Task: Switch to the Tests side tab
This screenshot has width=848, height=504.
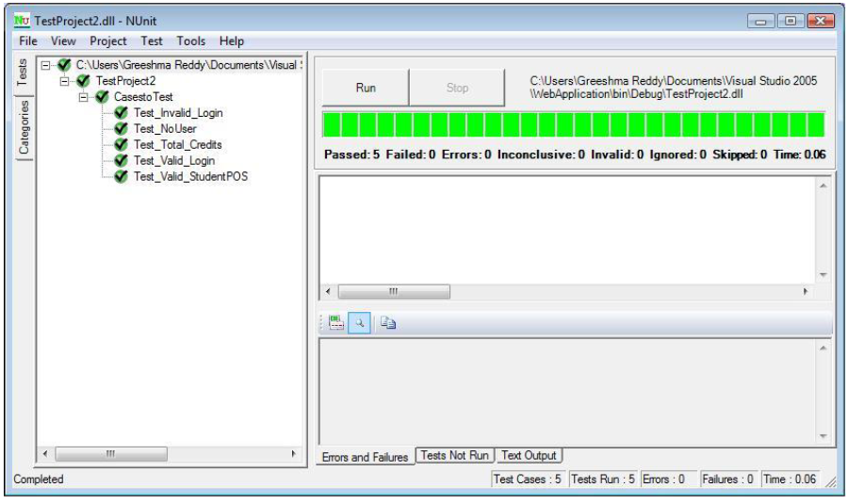Action: coord(23,73)
